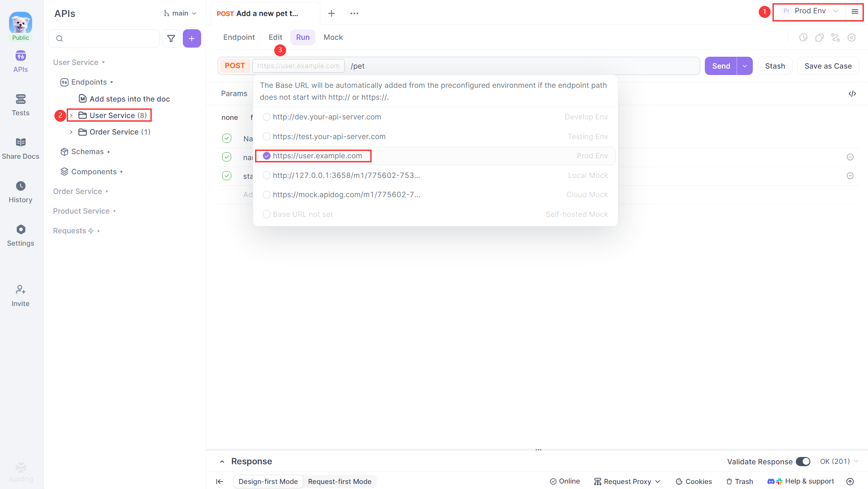
Task: Click the first icon in top-right toolbar
Action: click(803, 38)
